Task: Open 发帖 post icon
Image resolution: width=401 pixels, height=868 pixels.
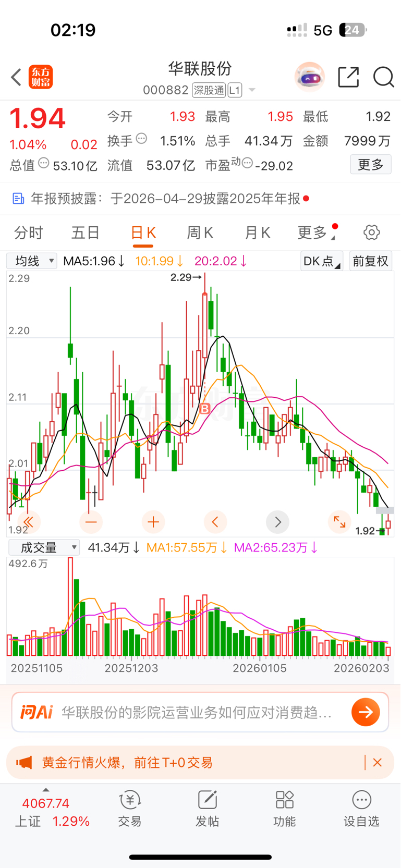Action: (207, 809)
